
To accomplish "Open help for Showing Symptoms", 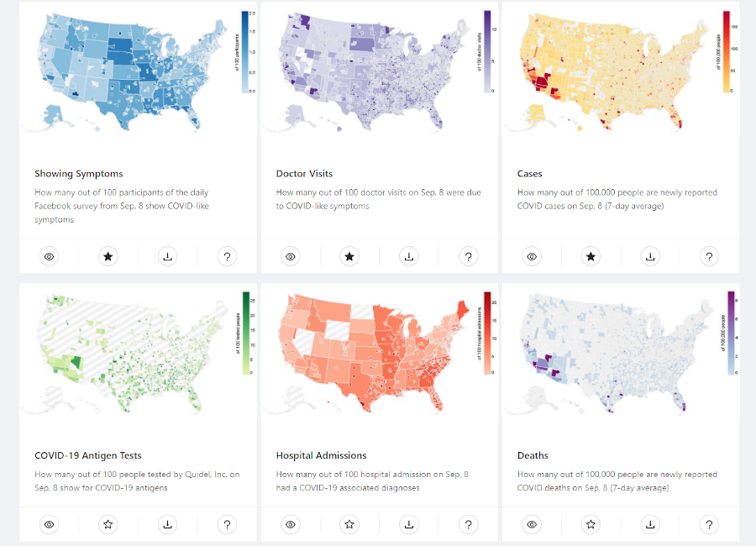I will 227,256.
